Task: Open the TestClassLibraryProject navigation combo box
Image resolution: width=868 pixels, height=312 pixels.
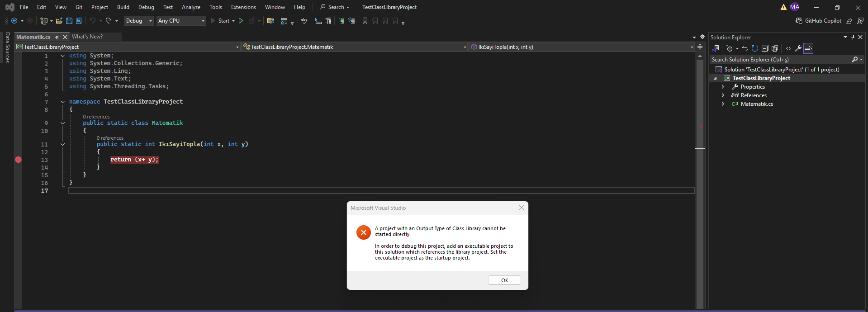Action: (127, 47)
